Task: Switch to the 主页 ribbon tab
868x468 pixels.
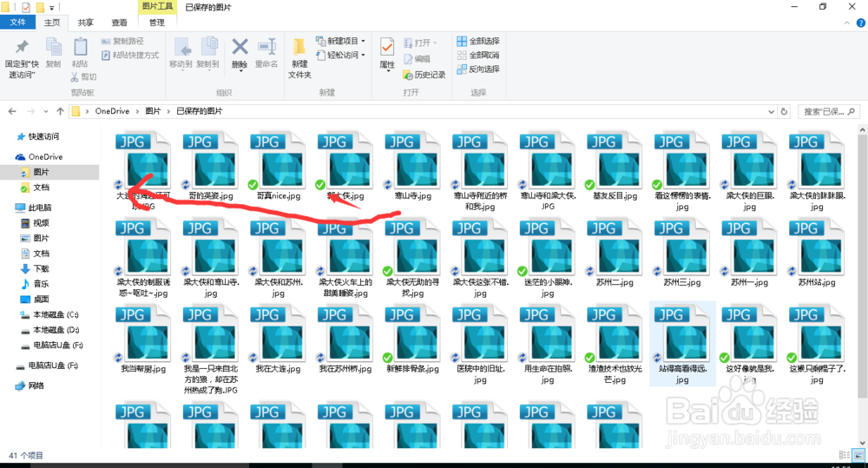Action: 52,23
